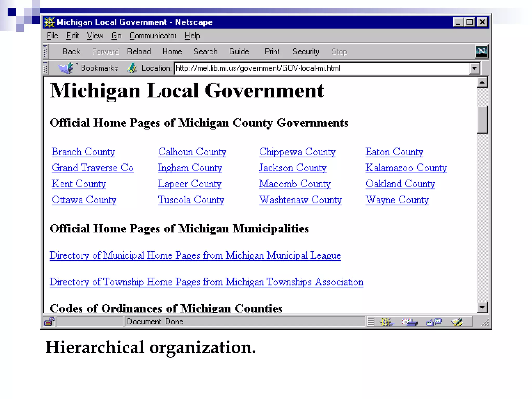The height and width of the screenshot is (399, 532).
Task: Open the Tuscola County link
Action: (191, 200)
